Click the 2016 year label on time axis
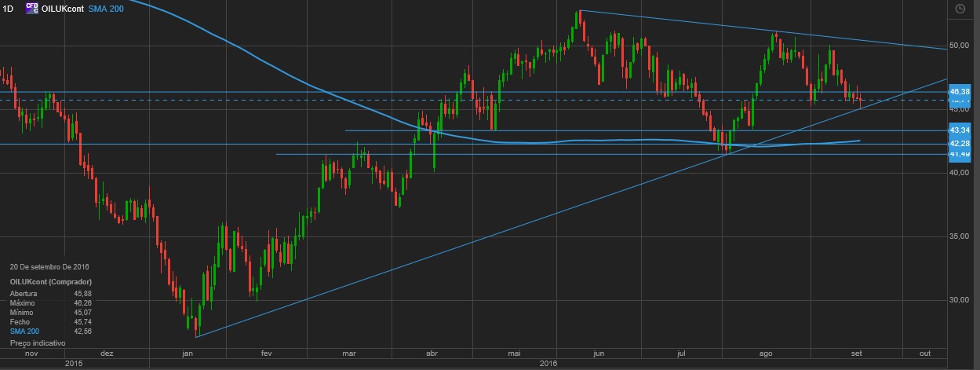980x370 pixels. (548, 364)
